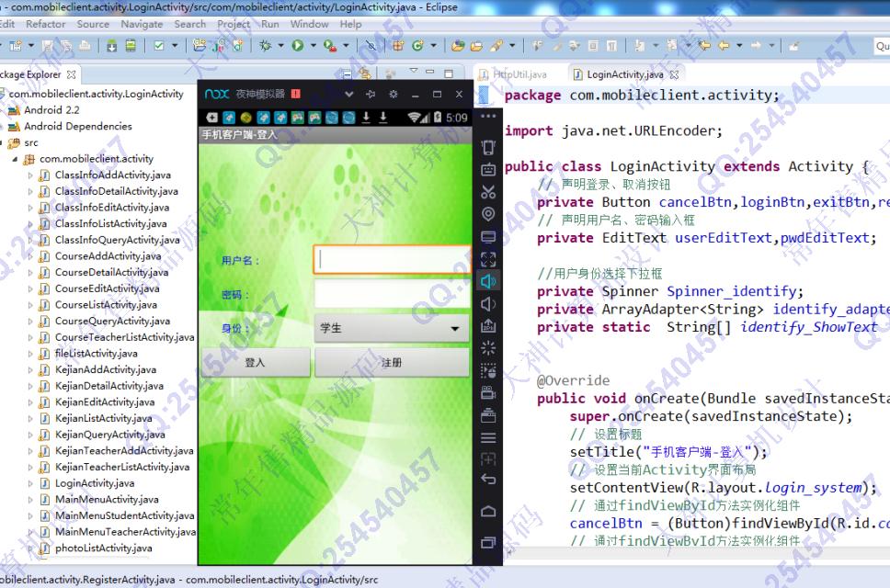This screenshot has height=588, width=890.
Task: Expand CourseAddActivity.java tree node
Action: (30, 256)
